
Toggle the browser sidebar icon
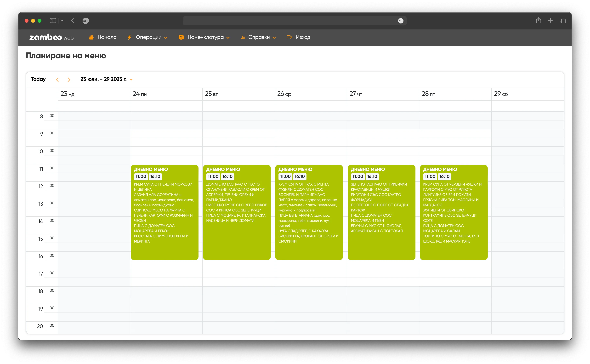[53, 21]
